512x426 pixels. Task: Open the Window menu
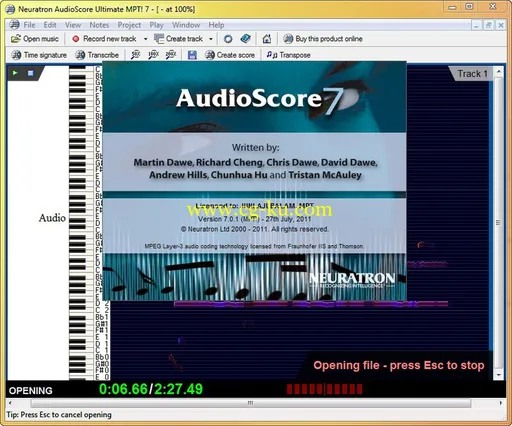coord(186,25)
